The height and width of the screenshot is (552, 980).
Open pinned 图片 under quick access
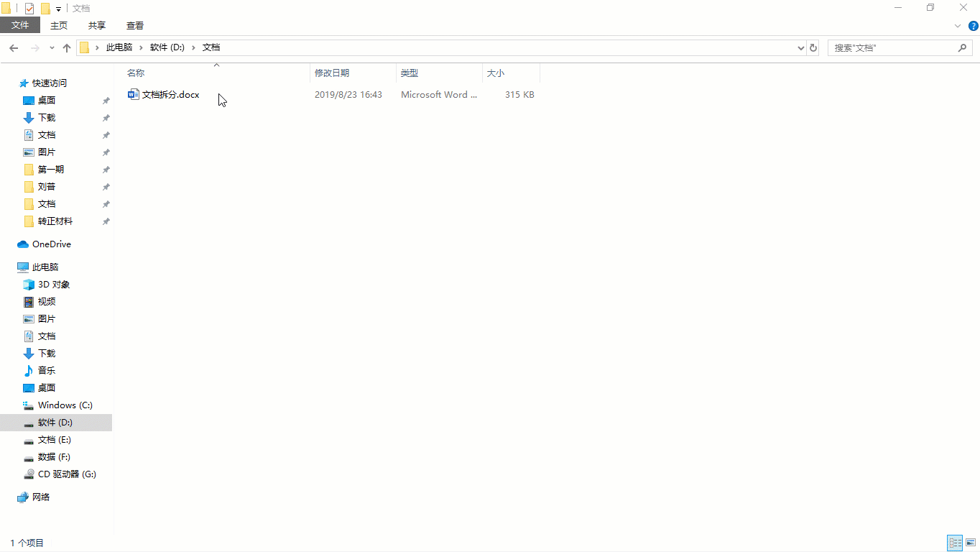[x=47, y=152]
